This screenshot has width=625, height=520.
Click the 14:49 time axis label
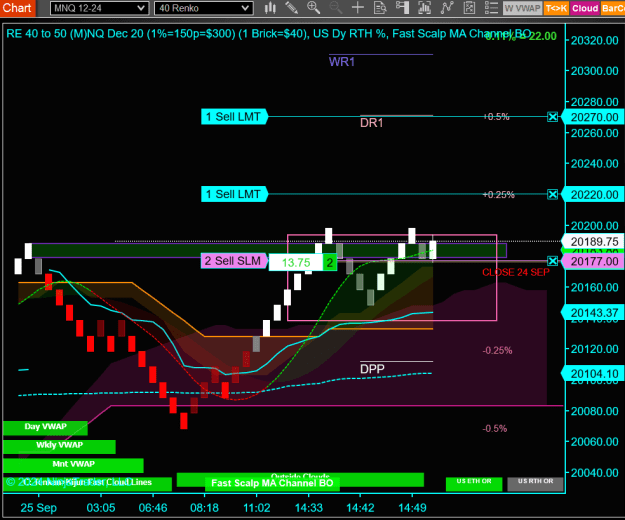tap(412, 508)
